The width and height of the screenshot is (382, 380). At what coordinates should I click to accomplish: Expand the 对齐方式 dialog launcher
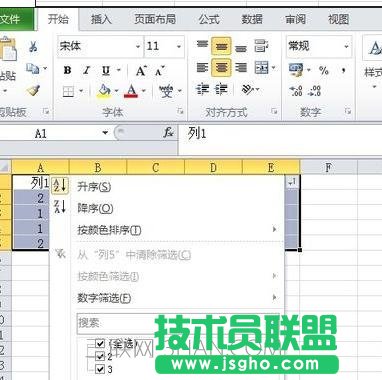pyautogui.click(x=274, y=111)
